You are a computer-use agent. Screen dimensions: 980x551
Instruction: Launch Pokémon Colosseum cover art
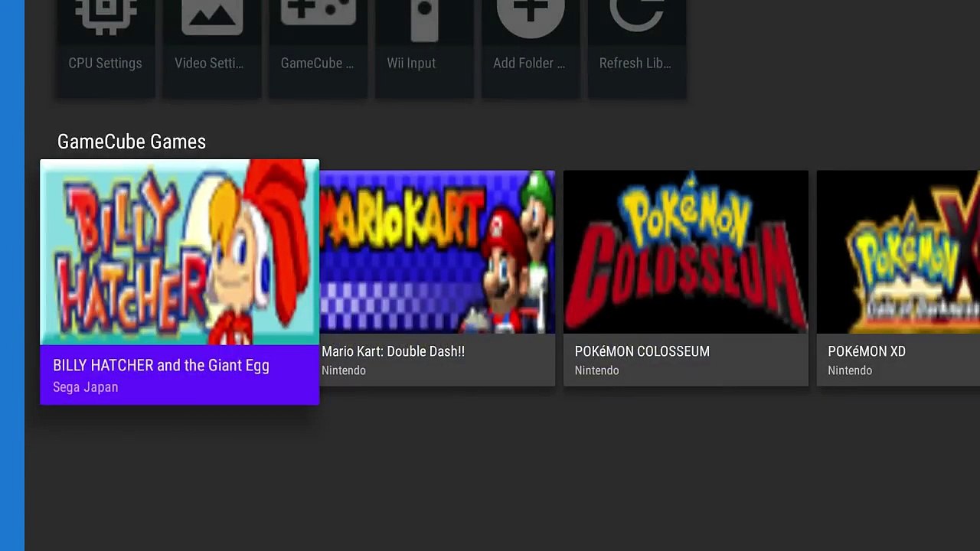point(686,252)
